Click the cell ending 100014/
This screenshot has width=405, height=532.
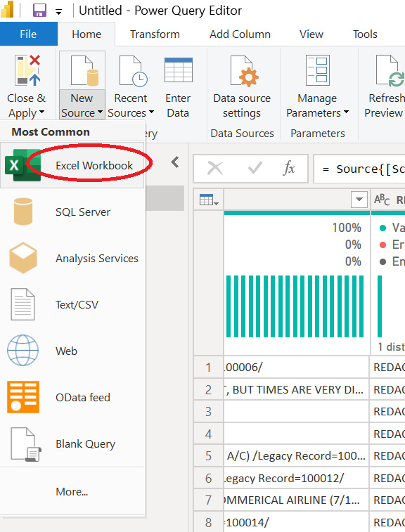pos(296,522)
